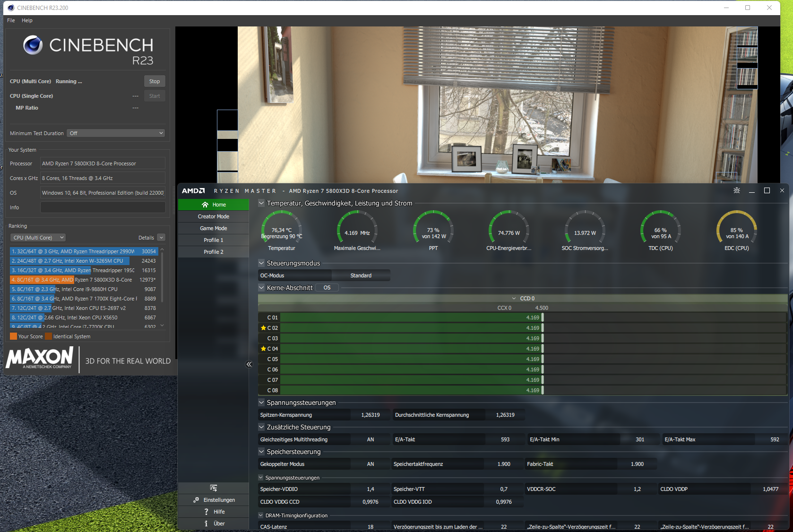
Task: Collapse the DRAM-Timingkonfiguration section
Action: coord(261,515)
